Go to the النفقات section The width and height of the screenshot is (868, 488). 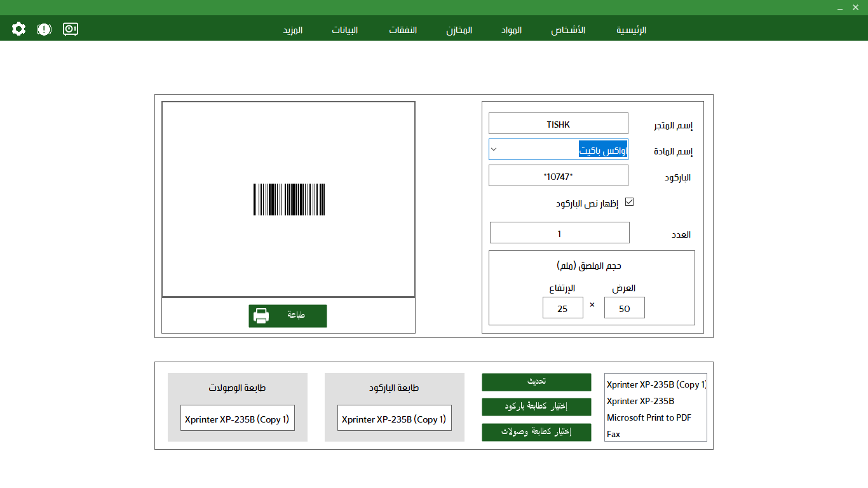[403, 30]
